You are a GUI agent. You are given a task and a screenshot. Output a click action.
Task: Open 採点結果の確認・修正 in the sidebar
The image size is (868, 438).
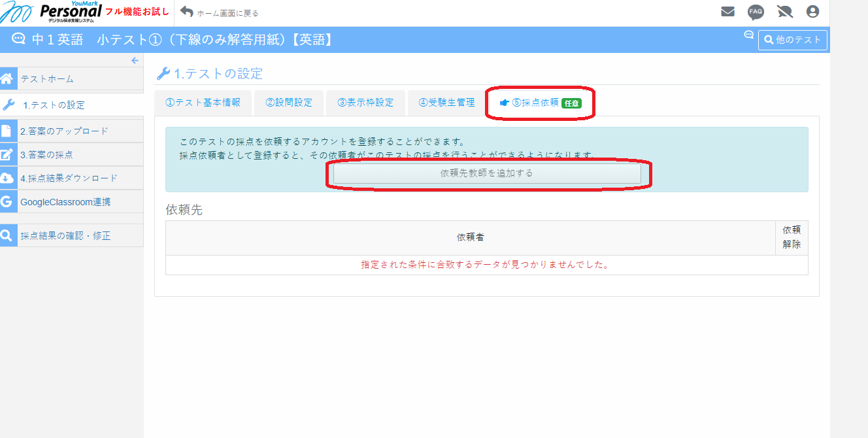pos(65,236)
